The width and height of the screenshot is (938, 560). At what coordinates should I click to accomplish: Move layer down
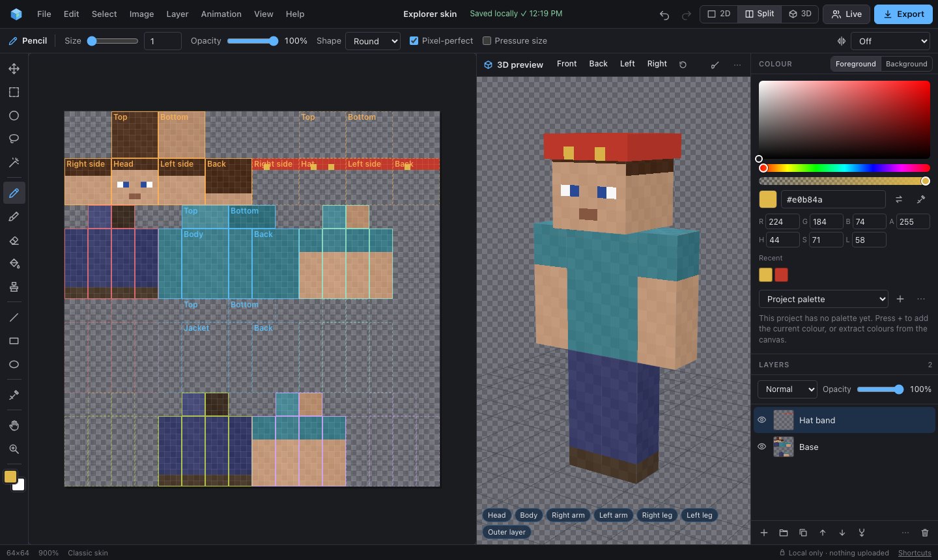pos(842,533)
